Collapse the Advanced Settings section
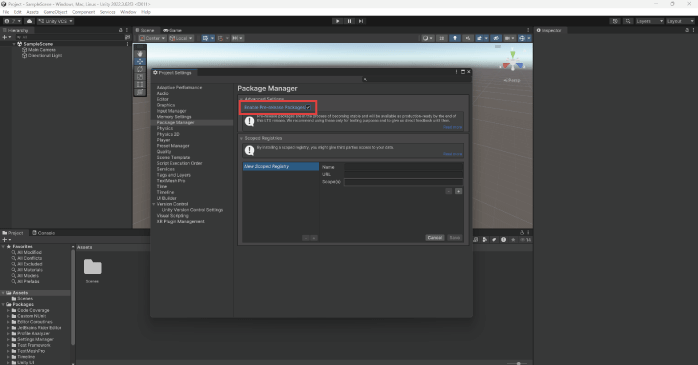This screenshot has height=365, width=698. (242, 99)
